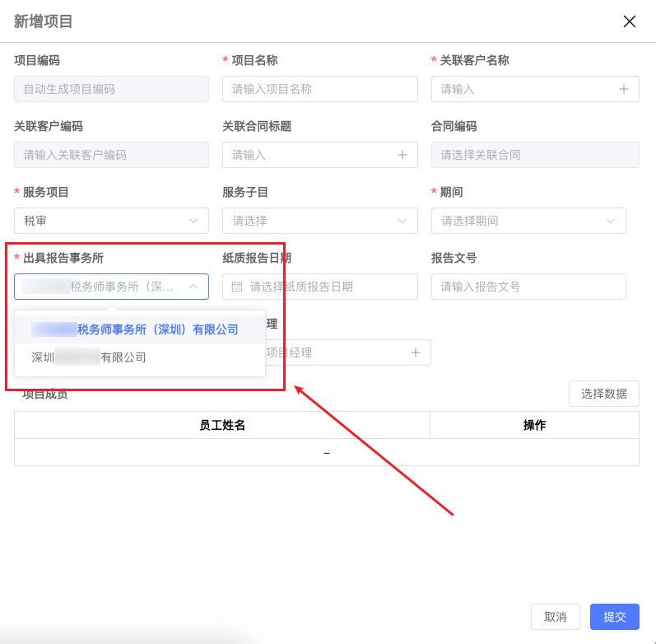Click the 员工姓名 column header
Viewport: 656px width, 644px height.
[222, 425]
